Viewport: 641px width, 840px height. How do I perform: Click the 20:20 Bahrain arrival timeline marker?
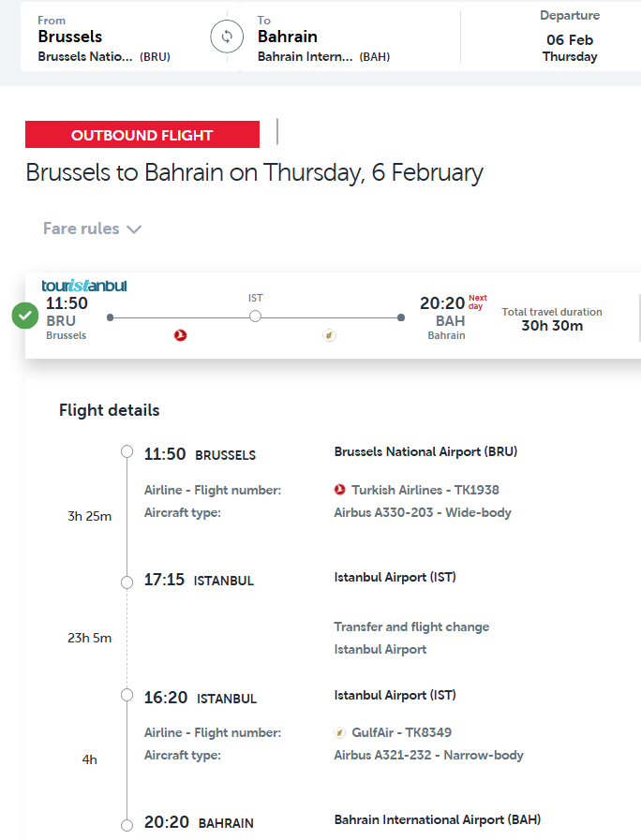coord(127,824)
